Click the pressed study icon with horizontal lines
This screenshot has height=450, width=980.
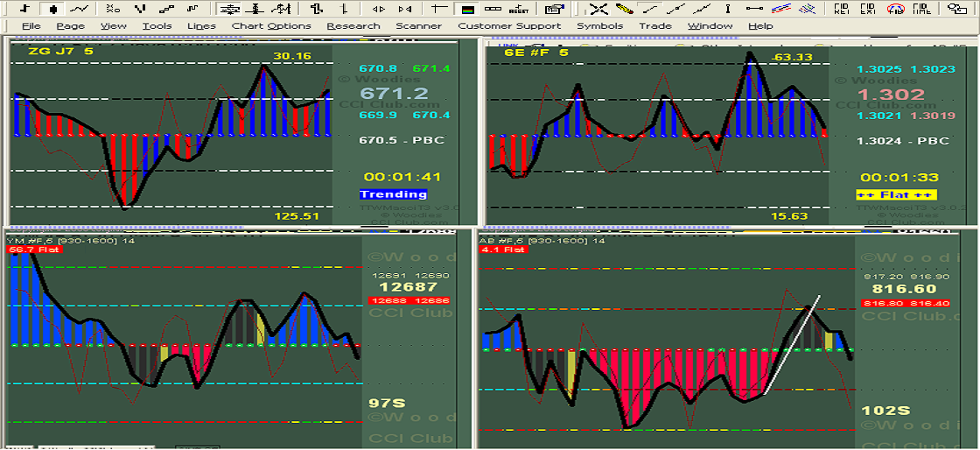[x=229, y=9]
